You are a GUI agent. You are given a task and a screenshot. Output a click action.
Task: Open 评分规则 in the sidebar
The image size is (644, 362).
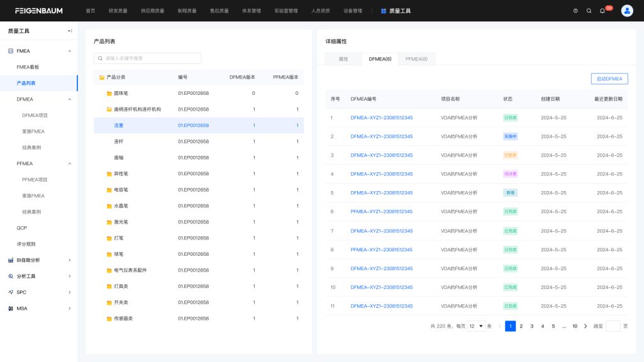point(26,244)
